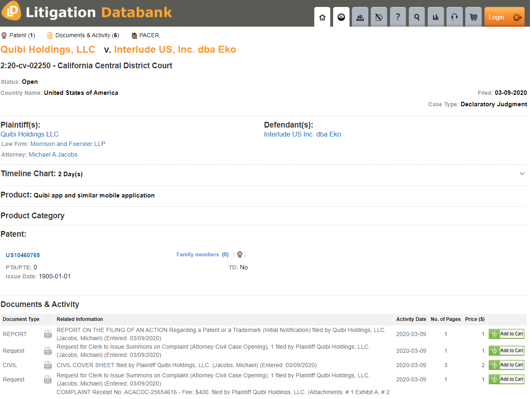Click the Price ($) column header

tap(475, 319)
